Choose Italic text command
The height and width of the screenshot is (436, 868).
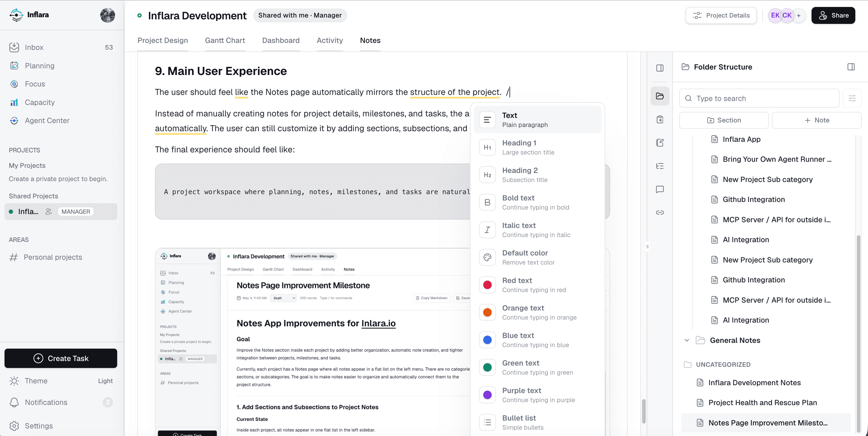pos(538,230)
